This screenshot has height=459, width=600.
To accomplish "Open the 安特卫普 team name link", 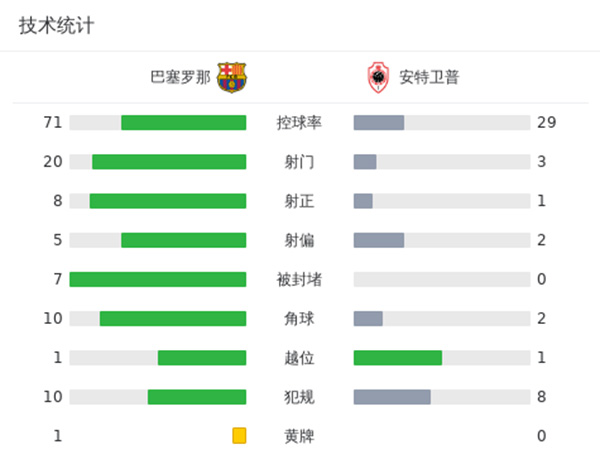I will [x=429, y=77].
